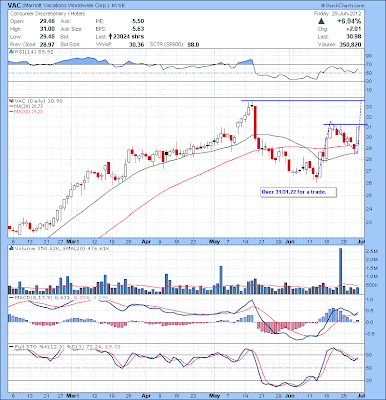The image size is (386, 400).
Task: Click the Volume value 350,820
Action: (350, 44)
